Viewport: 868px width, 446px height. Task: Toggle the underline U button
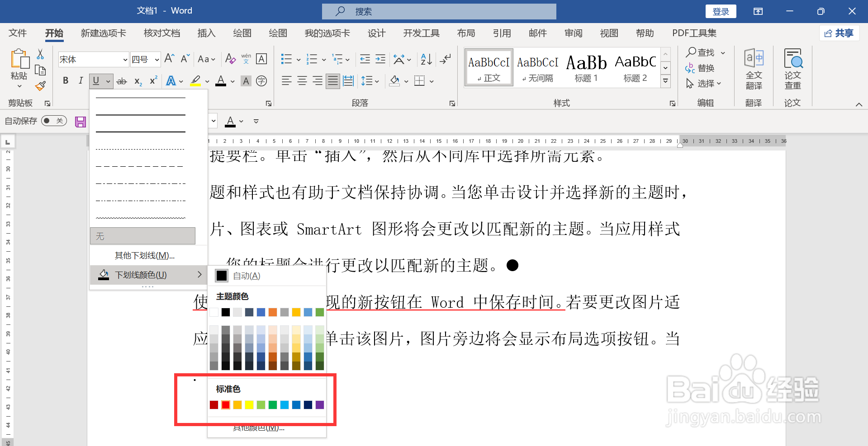pos(96,81)
